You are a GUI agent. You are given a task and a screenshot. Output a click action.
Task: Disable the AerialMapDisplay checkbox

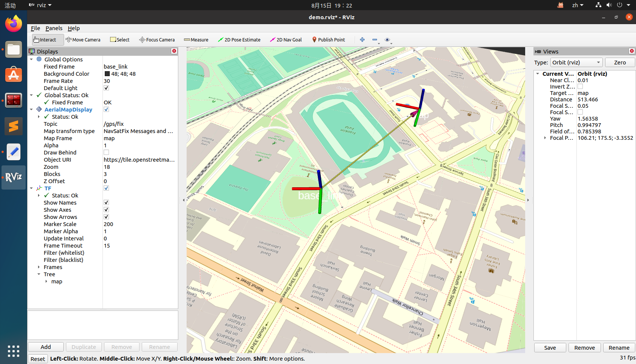(106, 109)
